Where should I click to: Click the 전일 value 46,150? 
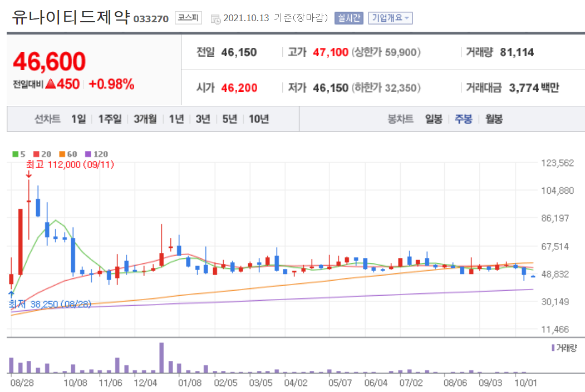pos(239,52)
